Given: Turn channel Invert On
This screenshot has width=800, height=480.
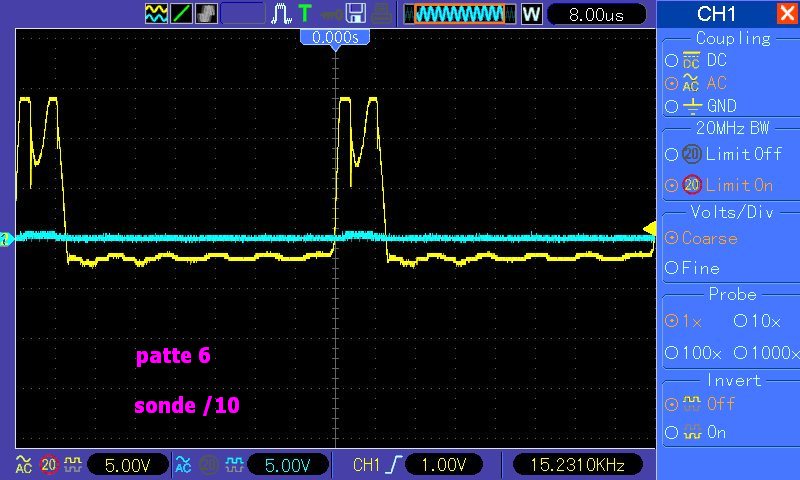Looking at the screenshot, I should (x=671, y=433).
